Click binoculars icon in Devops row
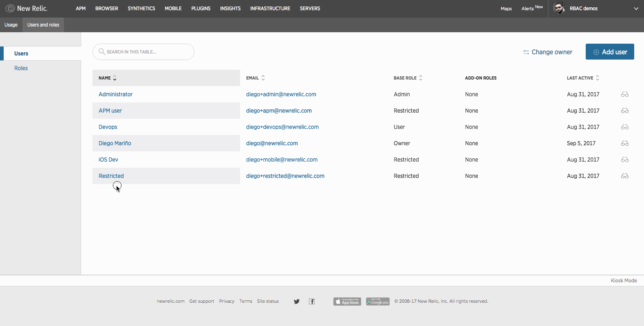 click(624, 127)
